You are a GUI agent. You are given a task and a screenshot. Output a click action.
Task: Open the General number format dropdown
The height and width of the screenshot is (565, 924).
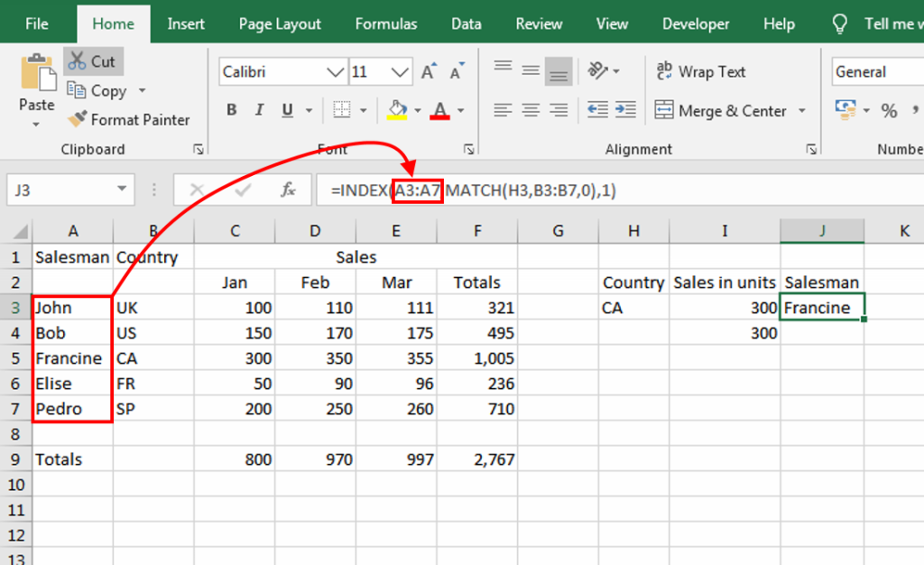[875, 72]
